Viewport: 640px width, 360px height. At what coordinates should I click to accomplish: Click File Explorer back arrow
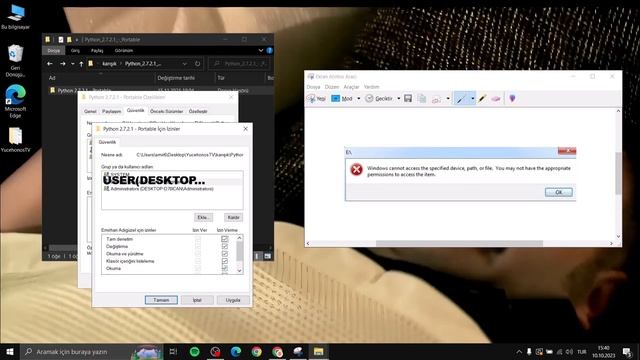[x=50, y=64]
